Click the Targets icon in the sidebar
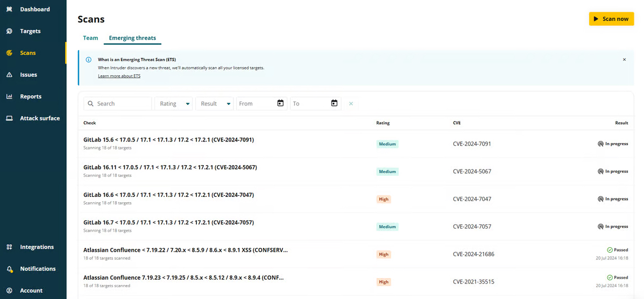This screenshot has width=644, height=299. coord(10,31)
